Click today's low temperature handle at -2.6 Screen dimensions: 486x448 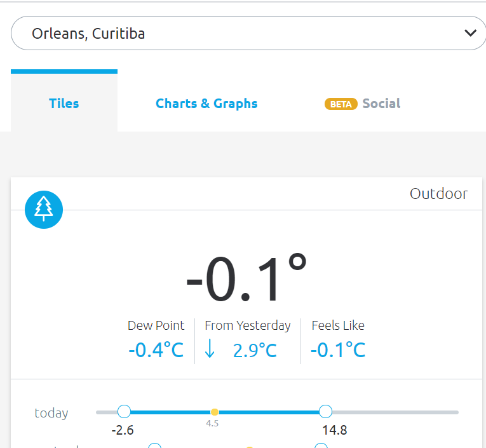[125, 412]
